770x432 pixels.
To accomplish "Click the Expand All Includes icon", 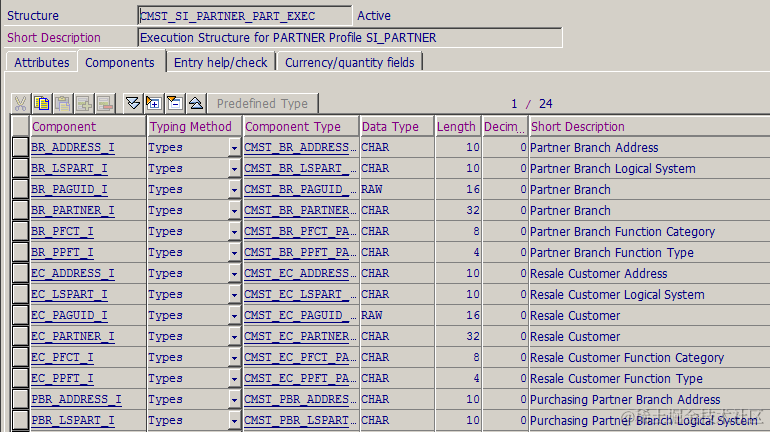I will [x=133, y=103].
